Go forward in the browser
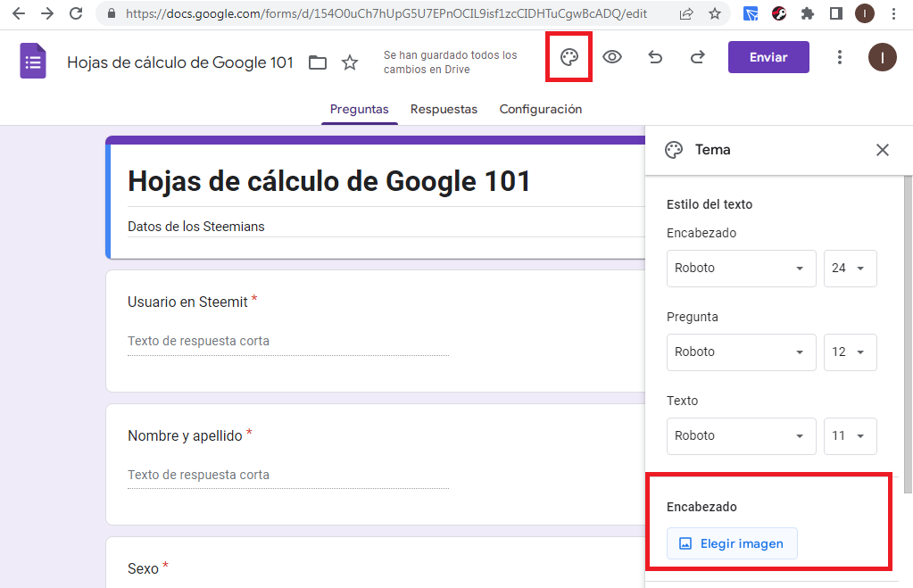The height and width of the screenshot is (588, 913). 47,13
